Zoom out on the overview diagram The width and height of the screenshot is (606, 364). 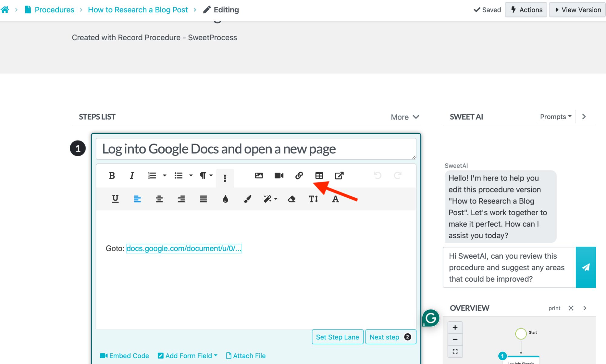pyautogui.click(x=455, y=339)
